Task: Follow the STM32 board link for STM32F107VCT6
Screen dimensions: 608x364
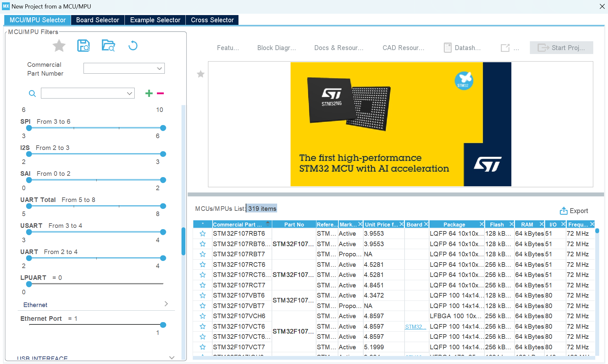Action: [416, 326]
